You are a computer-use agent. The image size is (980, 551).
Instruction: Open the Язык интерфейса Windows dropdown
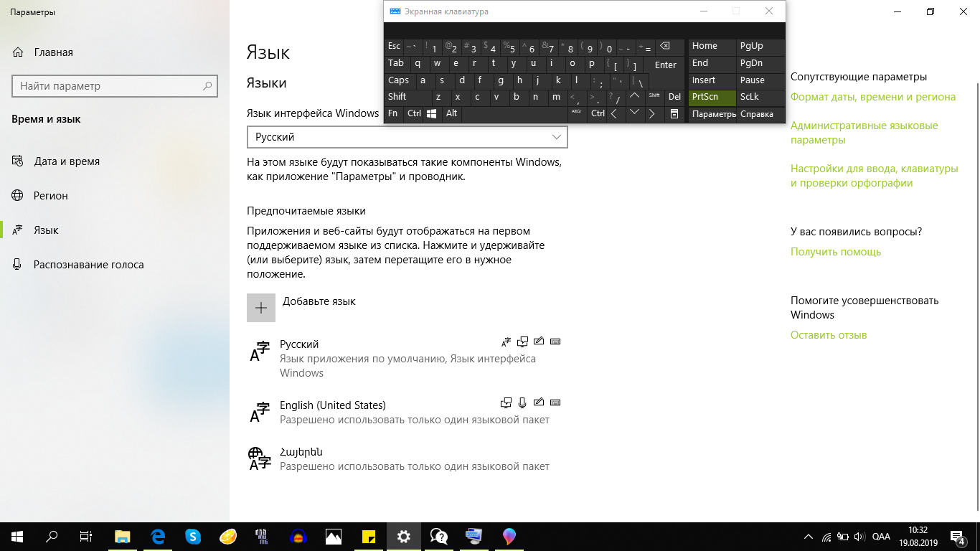pyautogui.click(x=407, y=137)
